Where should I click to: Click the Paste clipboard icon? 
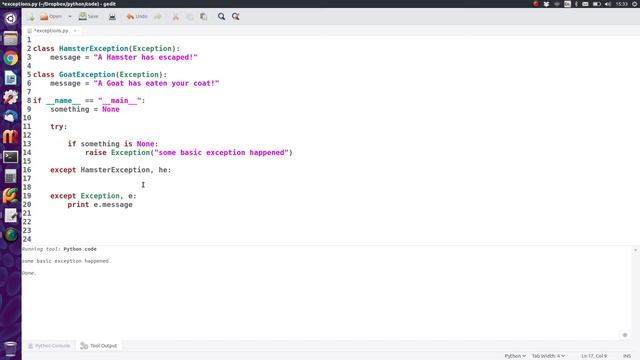(204, 17)
